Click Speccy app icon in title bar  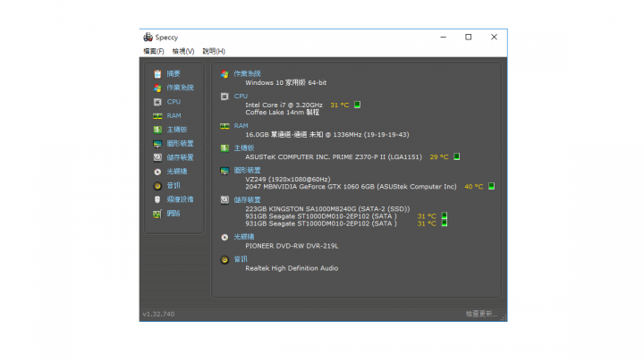pyautogui.click(x=148, y=38)
